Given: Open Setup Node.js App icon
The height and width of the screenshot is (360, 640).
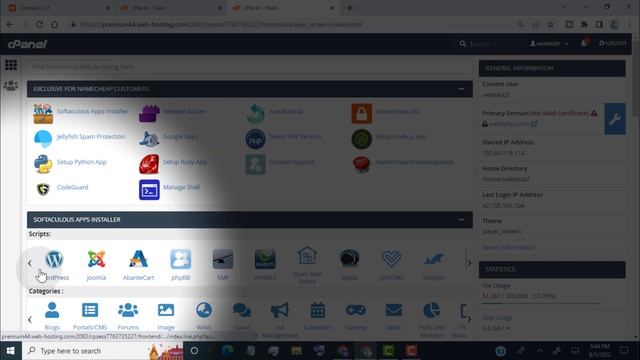Looking at the screenshot, I should [362, 139].
